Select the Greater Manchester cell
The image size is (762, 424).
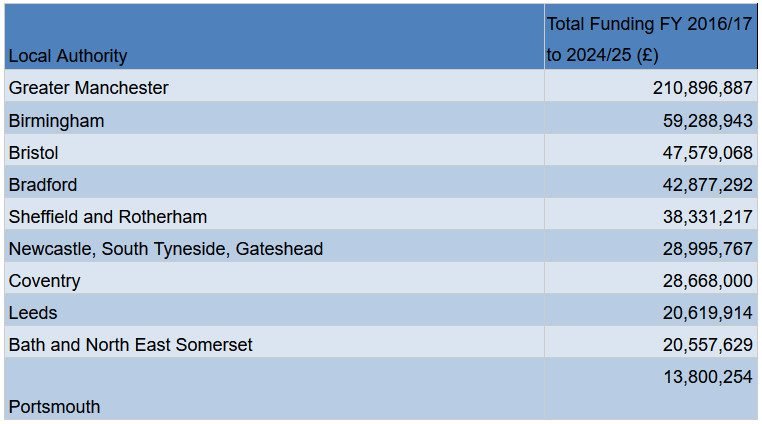tap(89, 88)
